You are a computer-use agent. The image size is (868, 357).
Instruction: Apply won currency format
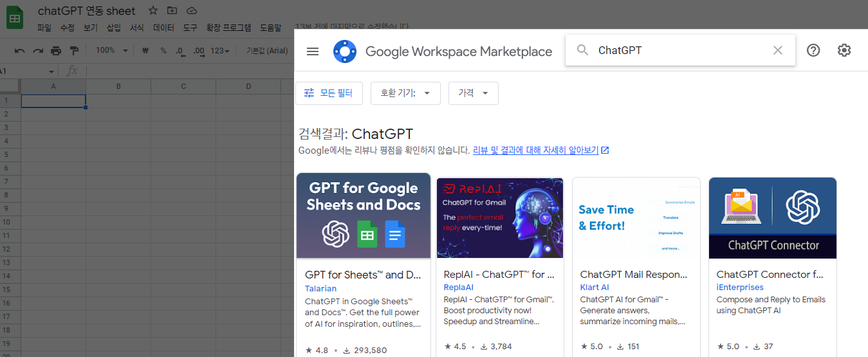[x=145, y=51]
